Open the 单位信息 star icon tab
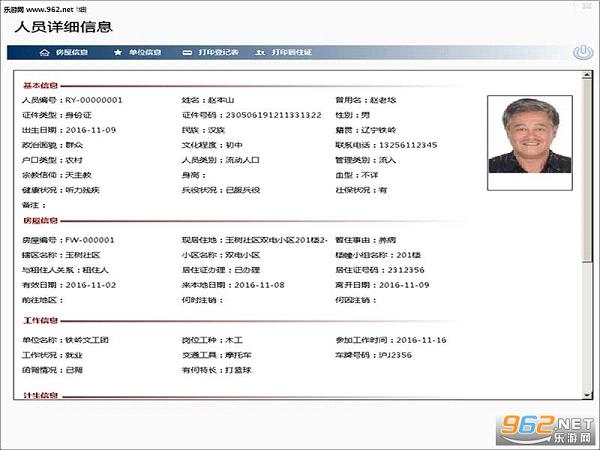The height and width of the screenshot is (450, 600). [x=137, y=52]
